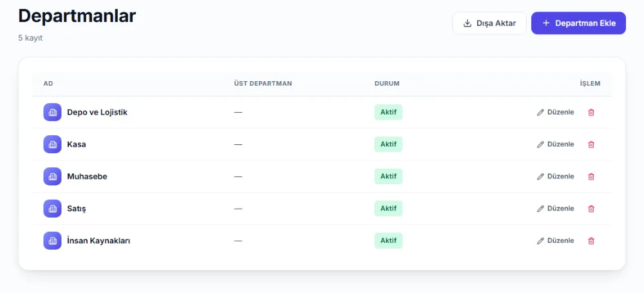This screenshot has height=293, width=644.
Task: Click the Departmanlar page title
Action: [x=77, y=17]
